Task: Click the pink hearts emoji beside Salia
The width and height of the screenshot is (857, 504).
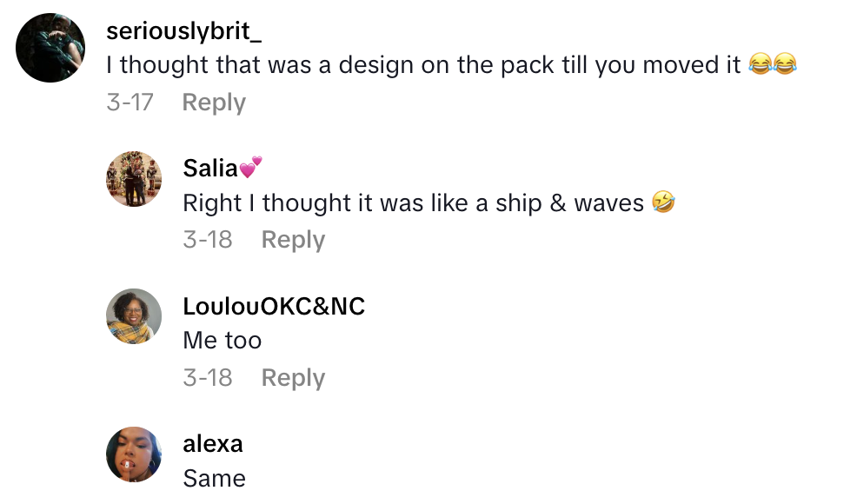Action: (250, 167)
